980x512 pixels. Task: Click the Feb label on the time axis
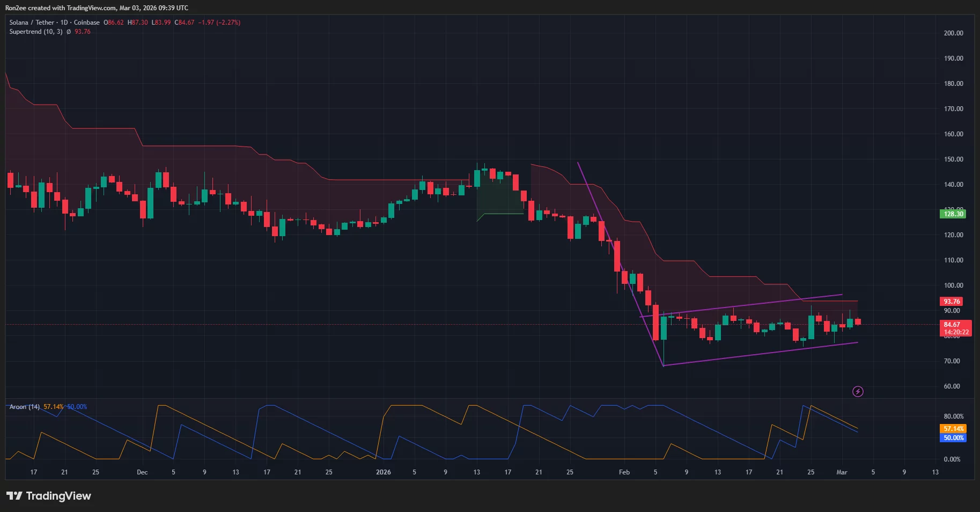point(623,472)
